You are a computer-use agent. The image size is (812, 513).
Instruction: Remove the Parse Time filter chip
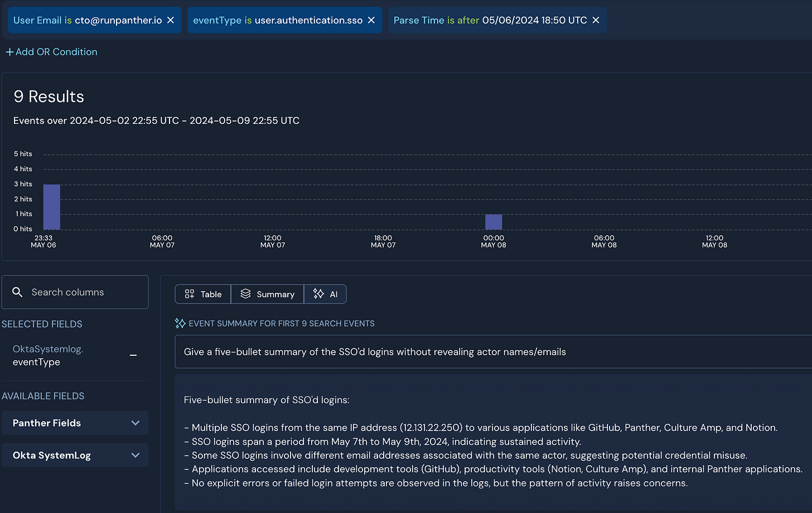pyautogui.click(x=596, y=20)
